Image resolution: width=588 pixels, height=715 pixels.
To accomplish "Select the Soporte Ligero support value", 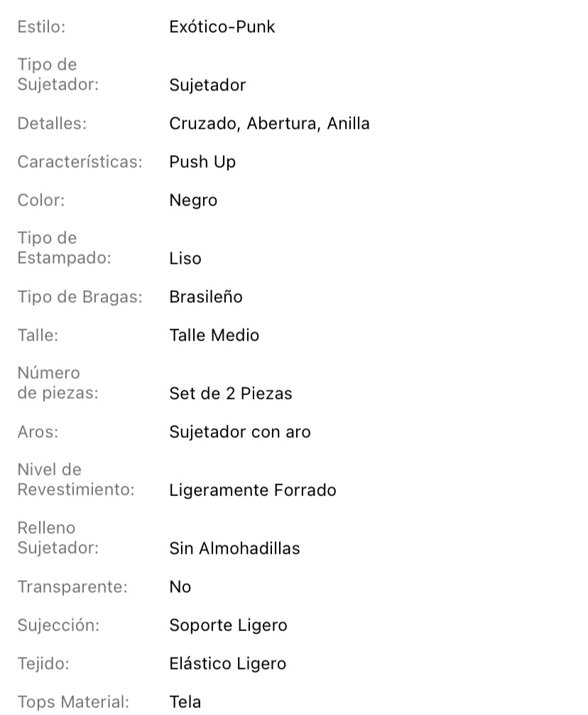I will click(x=228, y=625).
